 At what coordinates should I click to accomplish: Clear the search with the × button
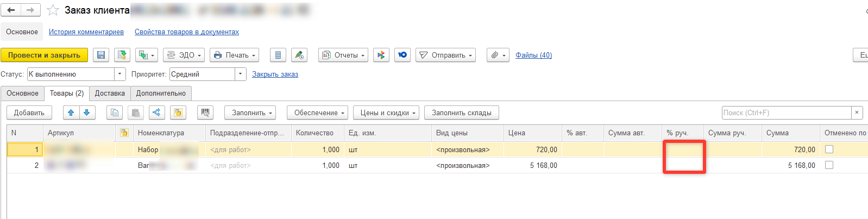857,112
